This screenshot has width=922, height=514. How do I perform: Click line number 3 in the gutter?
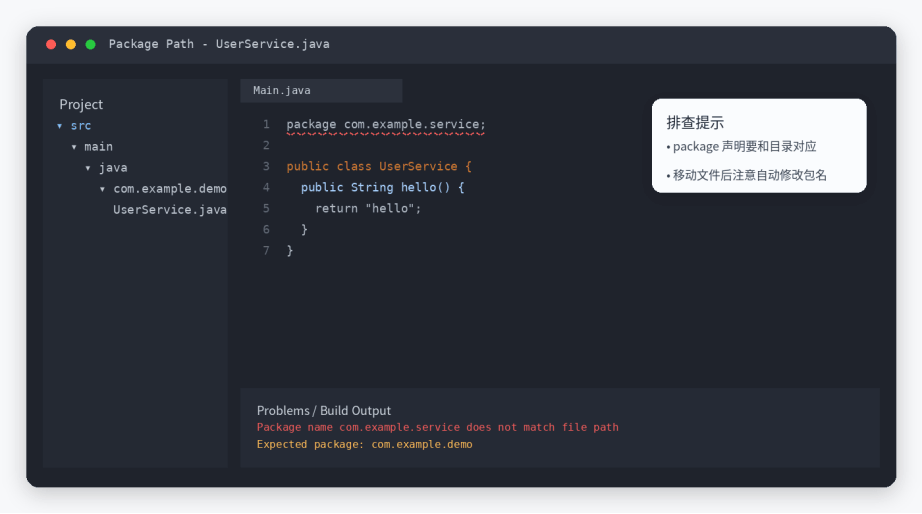click(266, 166)
